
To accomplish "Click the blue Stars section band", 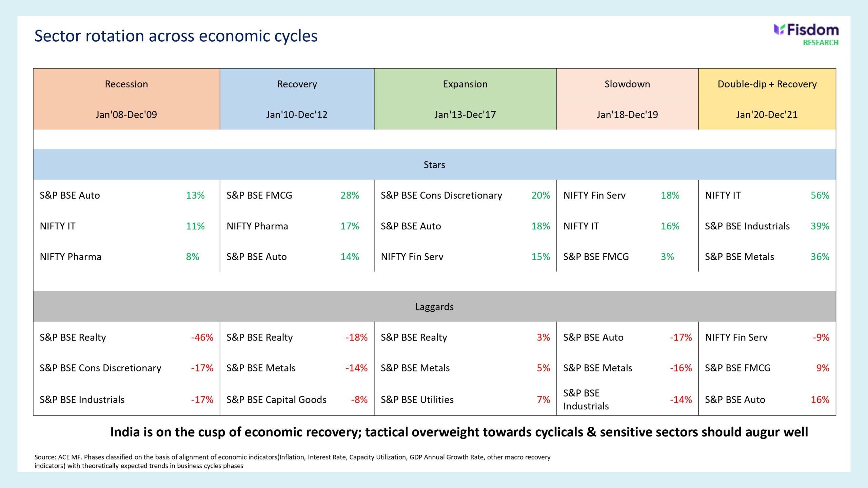I will (x=434, y=165).
